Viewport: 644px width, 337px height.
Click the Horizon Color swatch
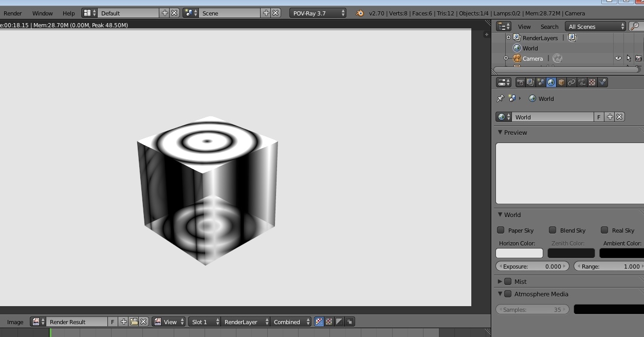[519, 253]
